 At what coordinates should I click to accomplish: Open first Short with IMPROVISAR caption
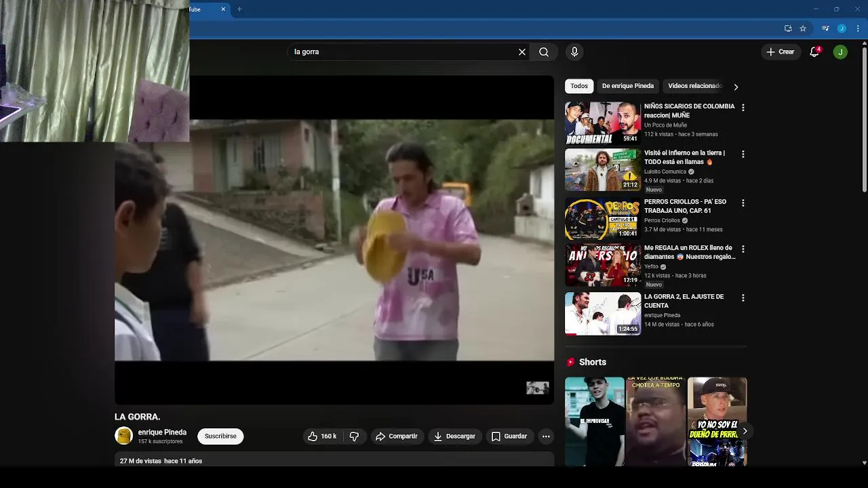click(595, 422)
